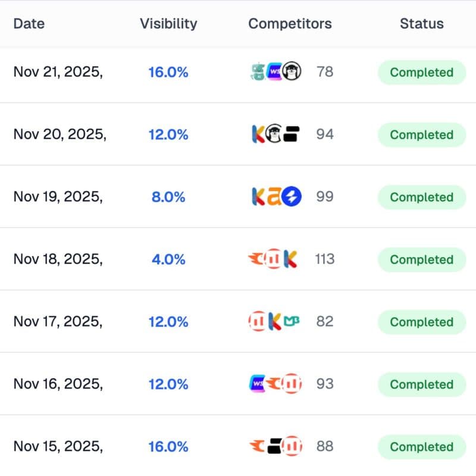Click the purple WS logo in Nov 16 row
Viewport: 476px width, 476px height.
click(x=258, y=384)
